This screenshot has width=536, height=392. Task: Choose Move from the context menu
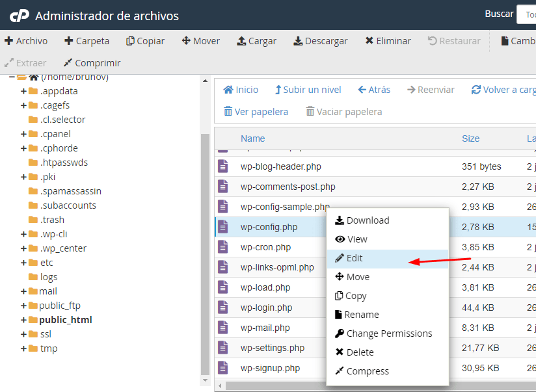[x=387, y=277]
